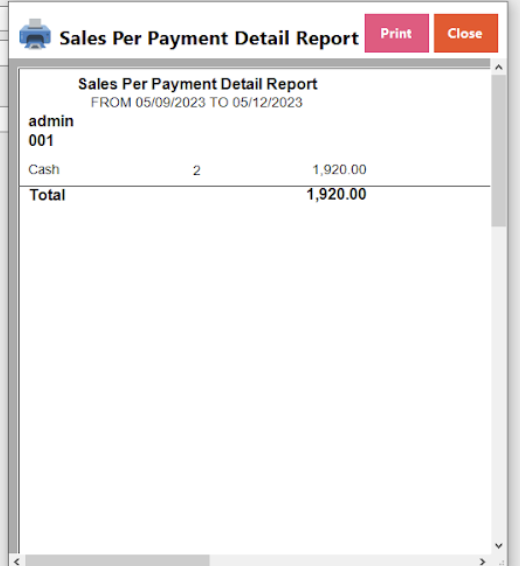This screenshot has height=566, width=520.
Task: Click empty horizontal track right of thumb
Action: (342, 561)
